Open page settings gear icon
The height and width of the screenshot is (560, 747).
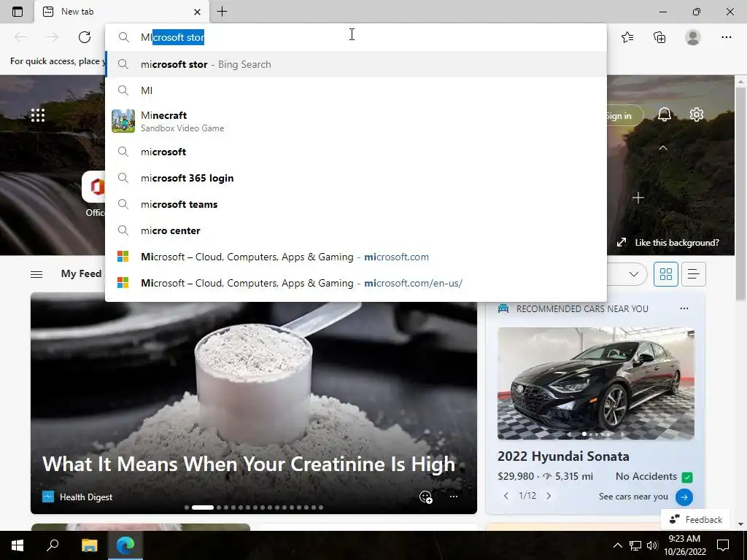pos(697,114)
